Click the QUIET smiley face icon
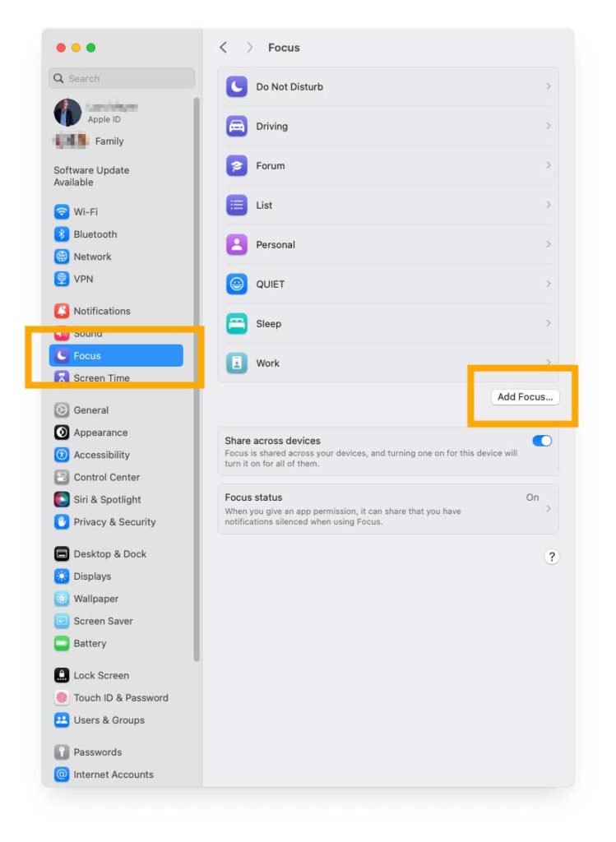The height and width of the screenshot is (842, 616). coord(236,284)
